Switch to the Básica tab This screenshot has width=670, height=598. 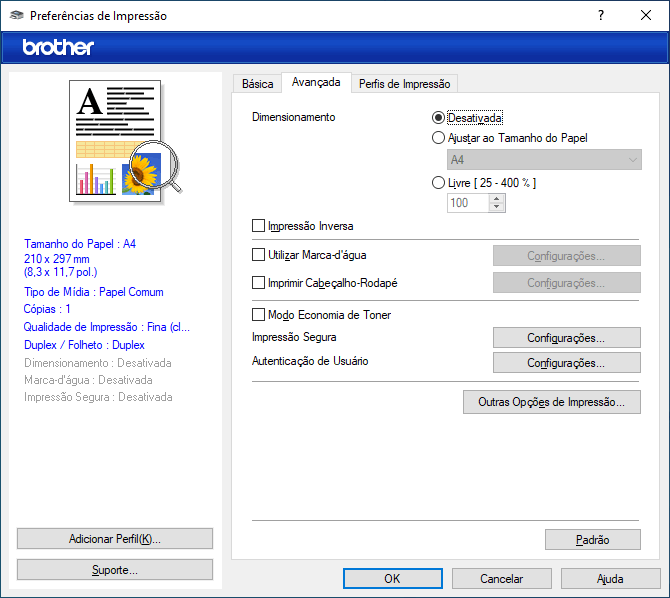(x=257, y=84)
